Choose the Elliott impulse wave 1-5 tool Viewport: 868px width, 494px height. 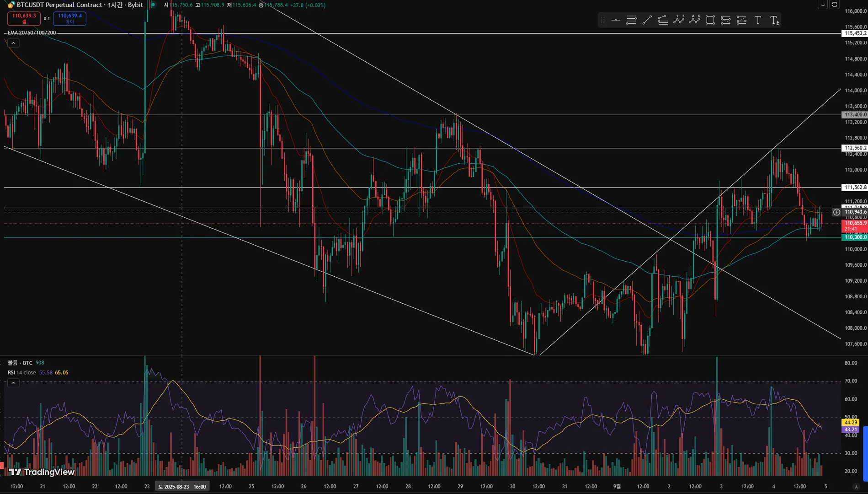pyautogui.click(x=679, y=20)
